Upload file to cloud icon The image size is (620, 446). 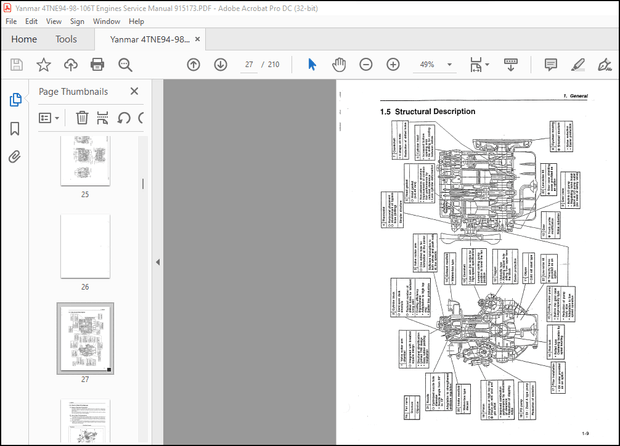(x=71, y=64)
